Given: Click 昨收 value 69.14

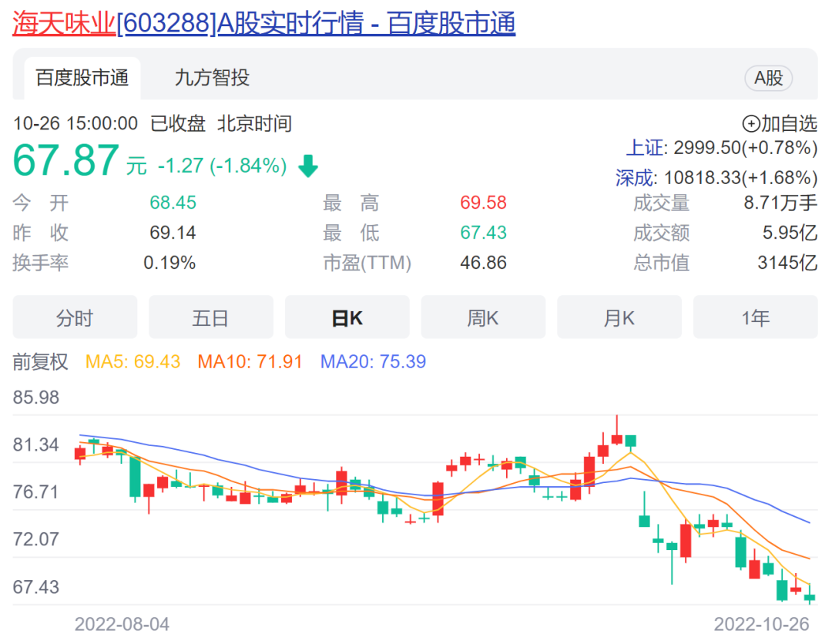Looking at the screenshot, I should point(173,233).
